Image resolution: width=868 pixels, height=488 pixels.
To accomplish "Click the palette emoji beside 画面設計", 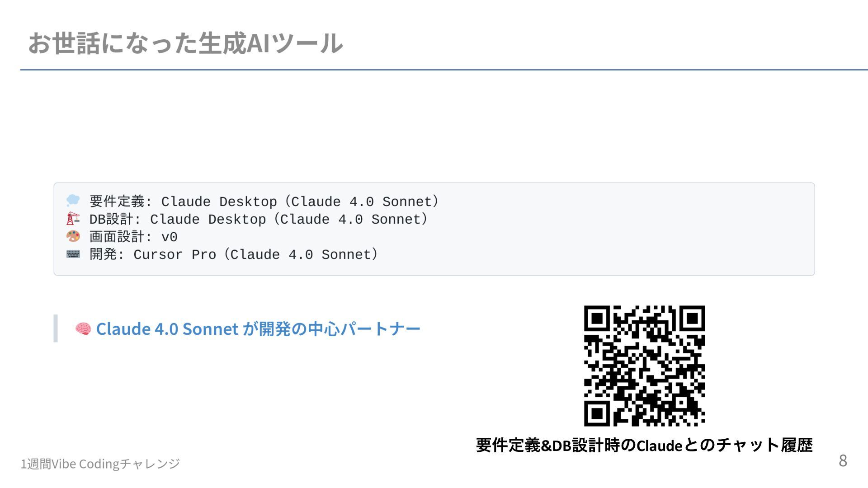I will tap(73, 236).
